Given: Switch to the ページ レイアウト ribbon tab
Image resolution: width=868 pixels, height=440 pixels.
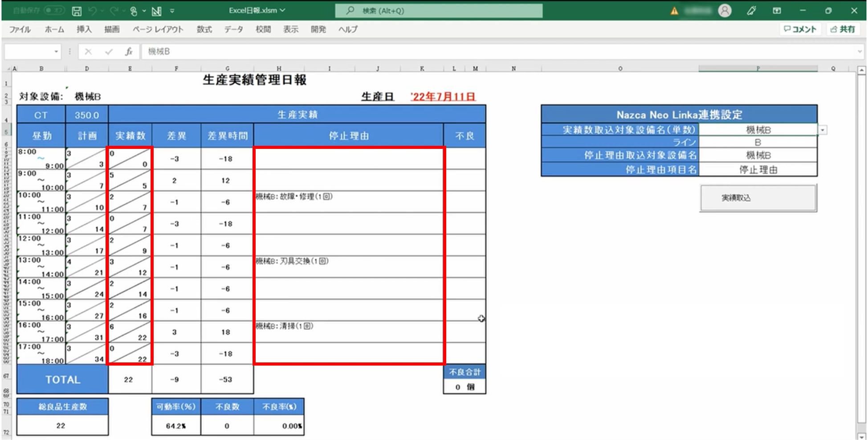Looking at the screenshot, I should coord(158,29).
